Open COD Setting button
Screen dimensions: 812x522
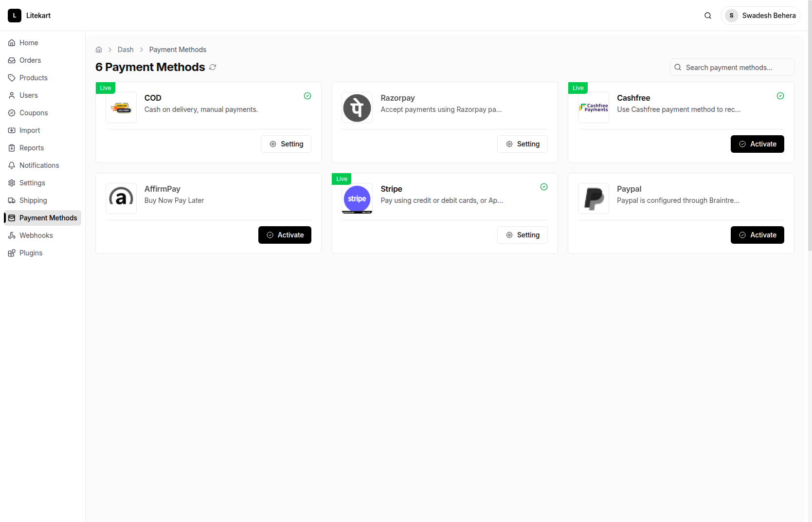coord(286,144)
